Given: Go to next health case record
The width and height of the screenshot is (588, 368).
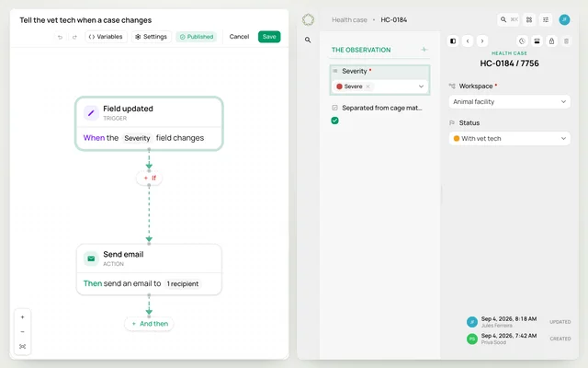Looking at the screenshot, I should pos(482,40).
